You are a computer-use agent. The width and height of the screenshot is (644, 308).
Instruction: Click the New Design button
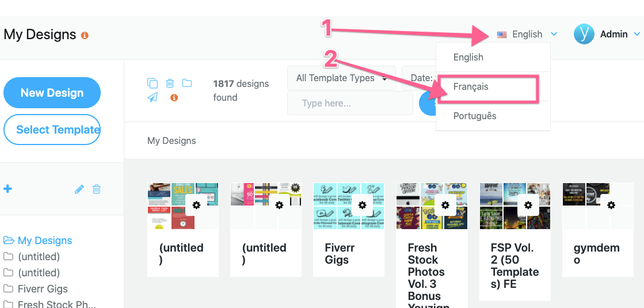pyautogui.click(x=52, y=93)
